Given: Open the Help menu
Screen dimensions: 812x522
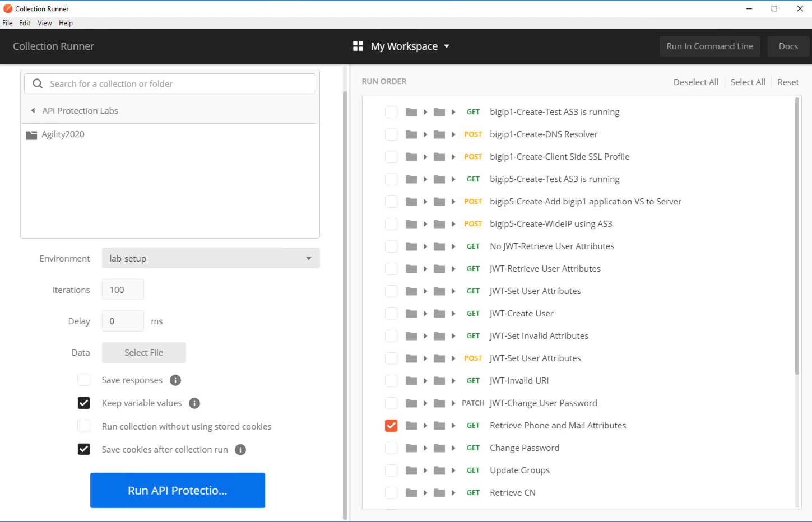Looking at the screenshot, I should (66, 23).
